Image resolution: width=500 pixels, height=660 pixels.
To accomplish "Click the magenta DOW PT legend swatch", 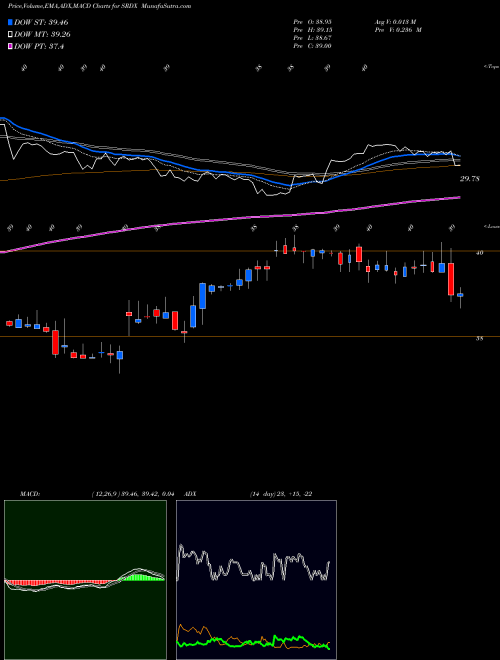I will coord(10,47).
